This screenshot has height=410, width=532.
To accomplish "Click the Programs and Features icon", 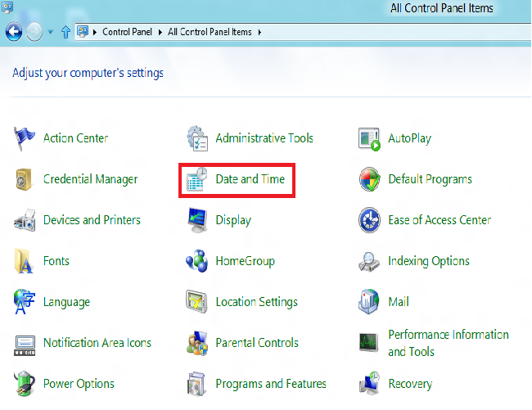I will (196, 384).
